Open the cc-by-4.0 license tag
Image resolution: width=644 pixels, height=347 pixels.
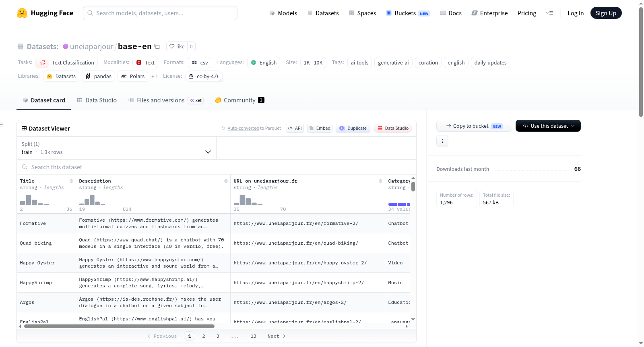204,76
